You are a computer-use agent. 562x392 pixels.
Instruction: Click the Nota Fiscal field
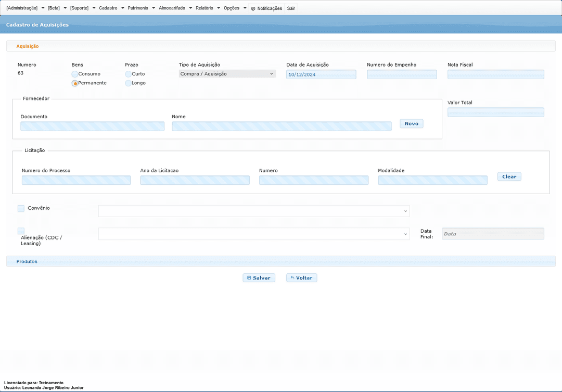496,74
